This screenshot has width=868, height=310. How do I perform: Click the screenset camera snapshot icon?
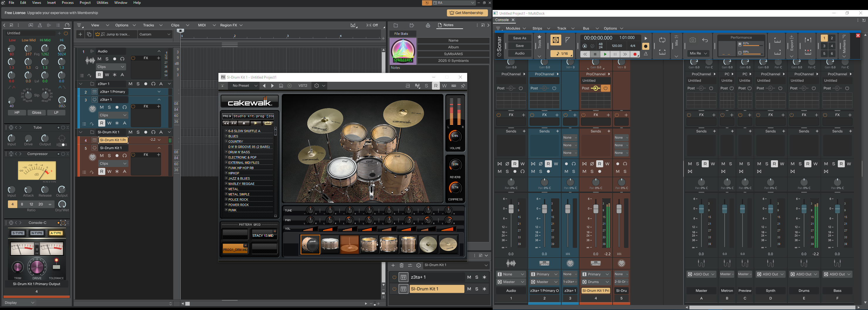[692, 40]
